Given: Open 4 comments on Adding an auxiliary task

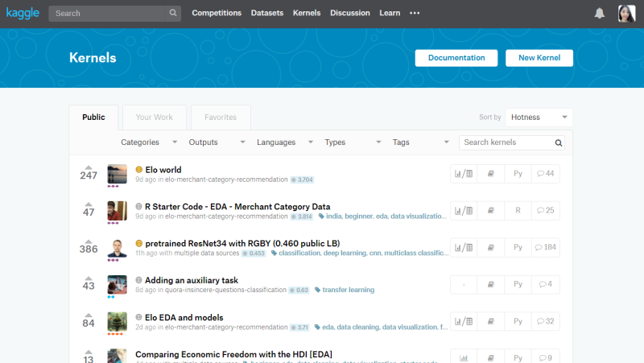Looking at the screenshot, I should point(546,285).
